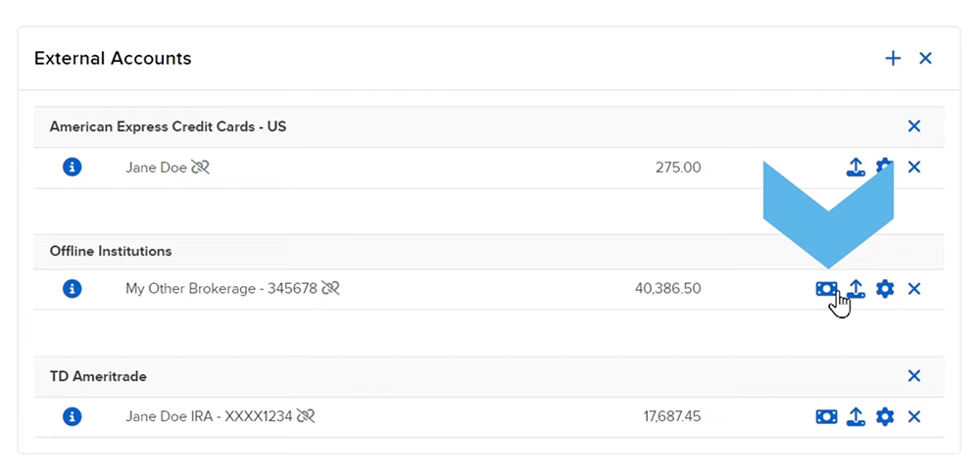Delete My Other Brokerage account
Image resolution: width=980 pixels, height=476 pixels.
[914, 289]
